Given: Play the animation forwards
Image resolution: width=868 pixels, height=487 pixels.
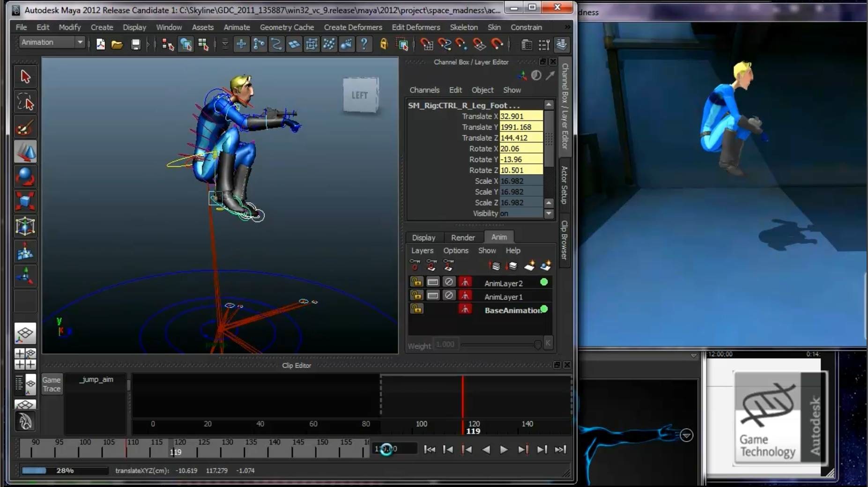Looking at the screenshot, I should (504, 450).
